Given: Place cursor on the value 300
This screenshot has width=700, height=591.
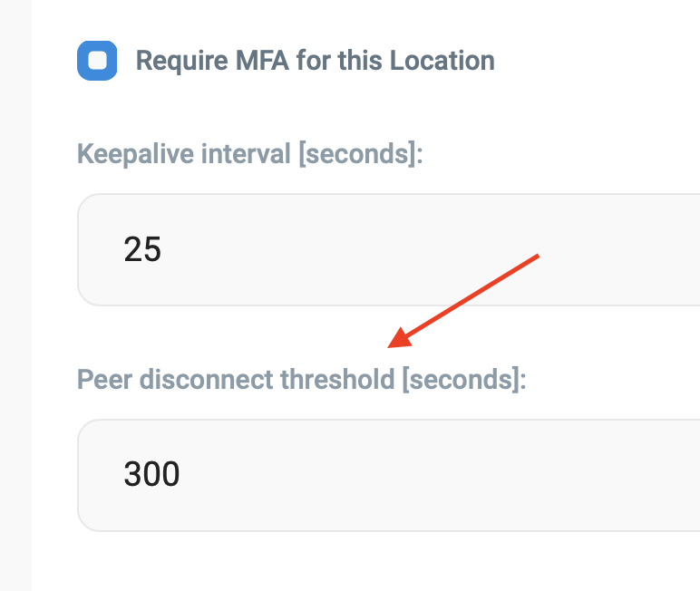Looking at the screenshot, I should (151, 474).
